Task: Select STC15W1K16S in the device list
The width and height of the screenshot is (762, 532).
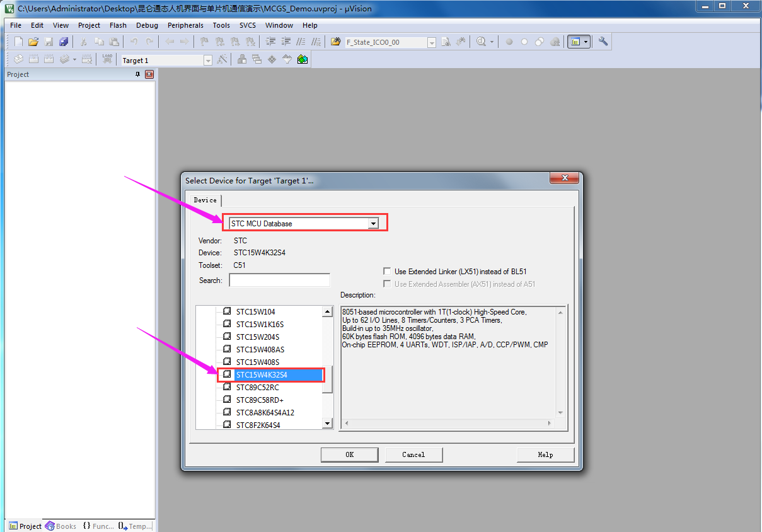Action: coord(260,324)
